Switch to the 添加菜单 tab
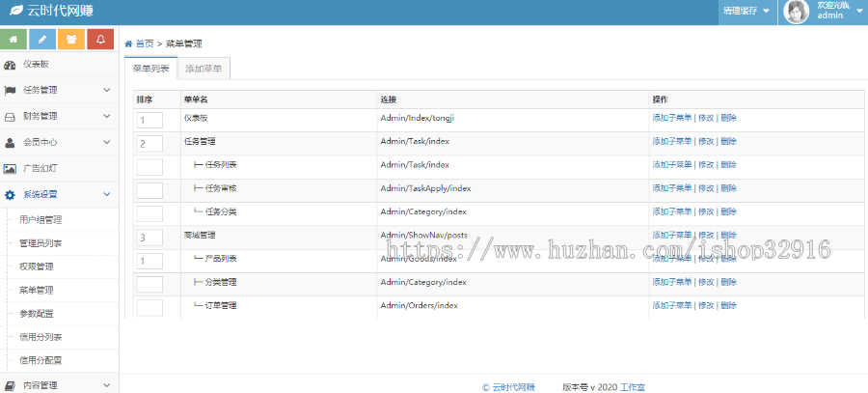This screenshot has height=393, width=868. point(203,69)
